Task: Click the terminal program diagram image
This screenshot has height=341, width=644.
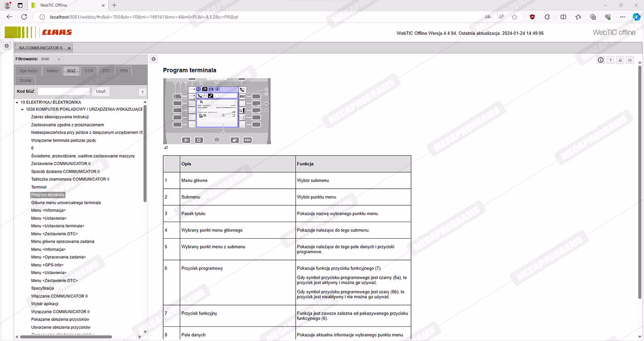Action: click(x=217, y=111)
